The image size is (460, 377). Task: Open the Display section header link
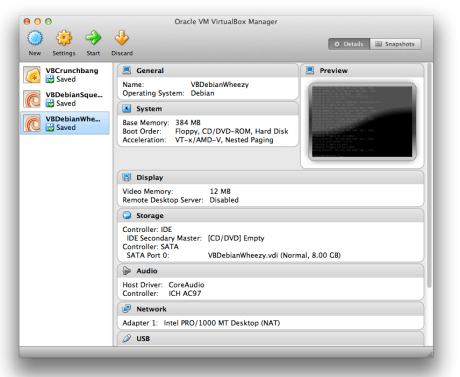pos(150,178)
